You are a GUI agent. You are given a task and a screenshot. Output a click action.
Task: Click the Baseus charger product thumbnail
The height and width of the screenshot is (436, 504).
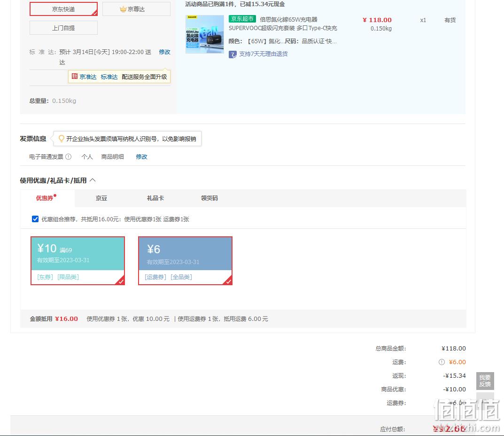pos(205,34)
